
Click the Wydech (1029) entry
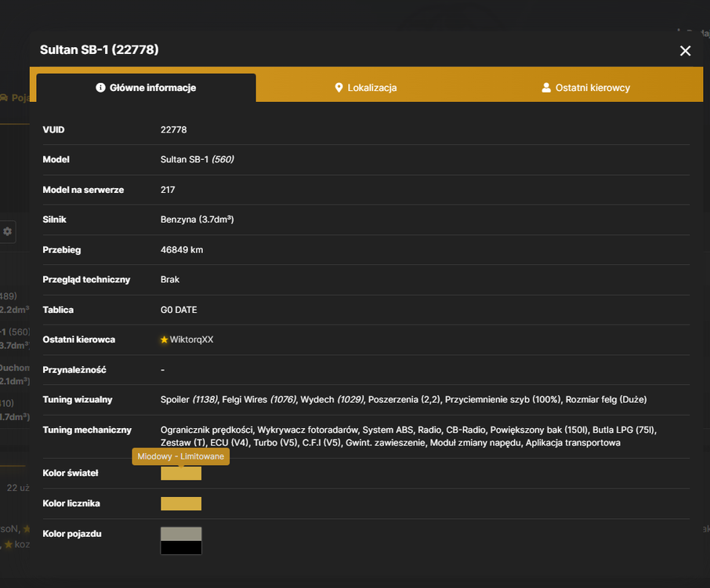(x=332, y=400)
